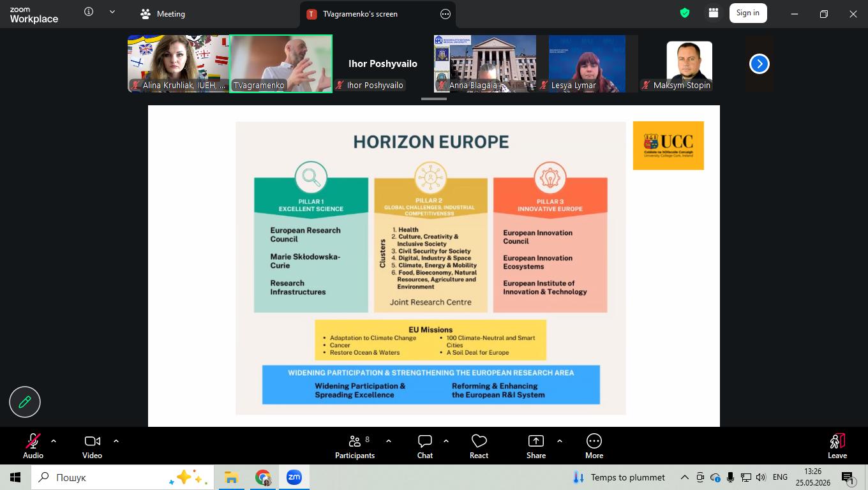This screenshot has width=868, height=490.
Task: Open the More menu in meeting toolbar
Action: point(594,446)
